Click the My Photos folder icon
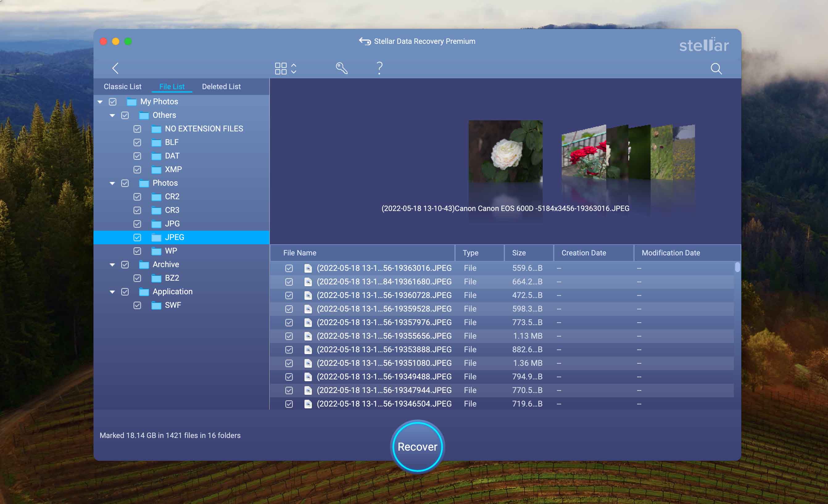This screenshot has width=828, height=504. coord(131,102)
